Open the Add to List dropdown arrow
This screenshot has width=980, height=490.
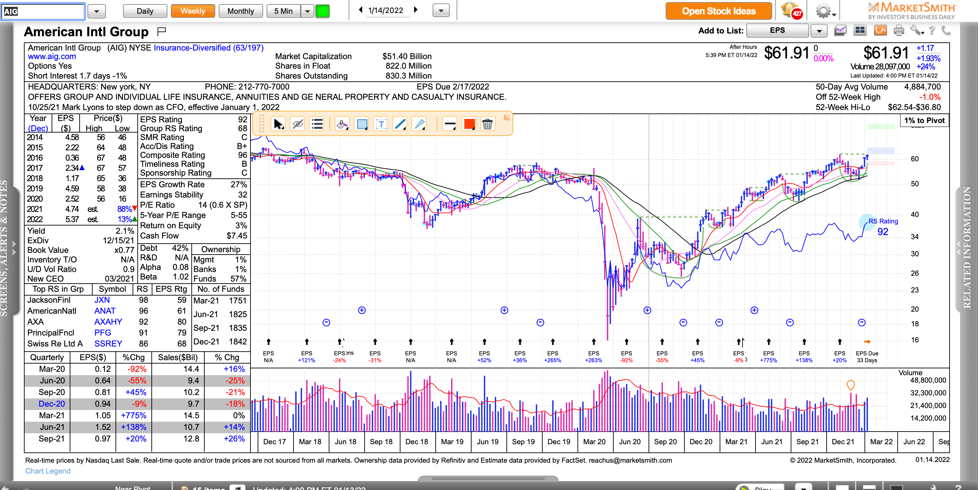(x=819, y=30)
